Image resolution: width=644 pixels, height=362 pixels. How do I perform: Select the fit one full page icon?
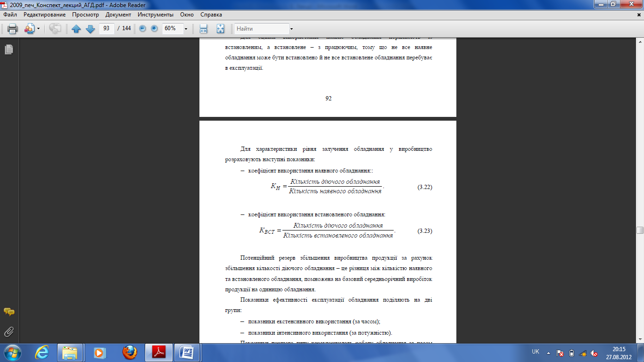click(220, 29)
